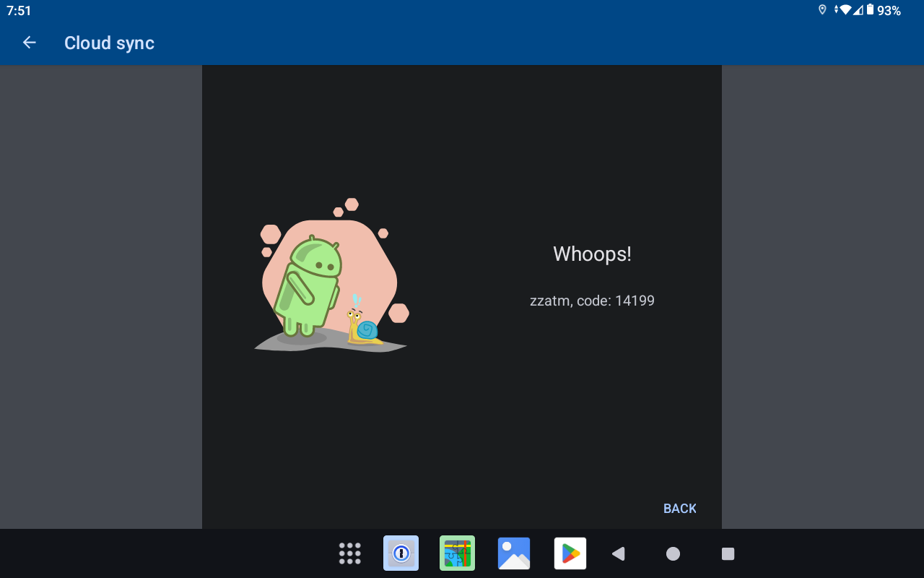Tap the cellular signal status icon
Image resolution: width=924 pixels, height=578 pixels.
pyautogui.click(x=858, y=10)
